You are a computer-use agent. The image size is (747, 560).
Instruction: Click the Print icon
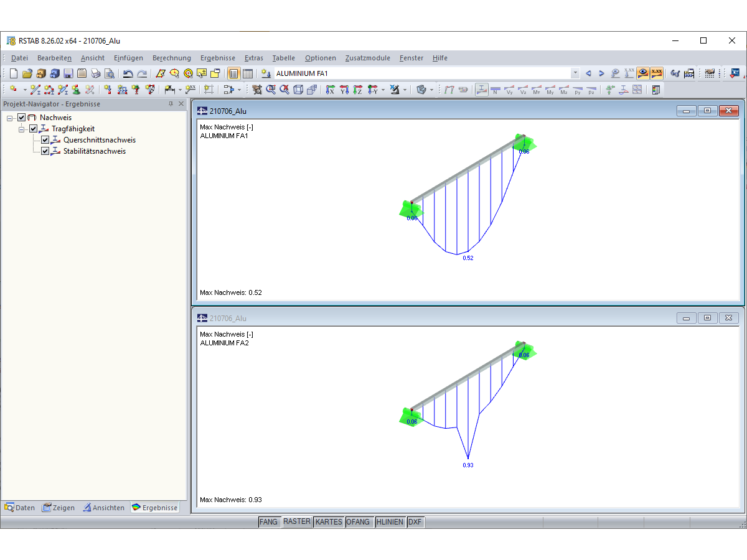point(95,73)
